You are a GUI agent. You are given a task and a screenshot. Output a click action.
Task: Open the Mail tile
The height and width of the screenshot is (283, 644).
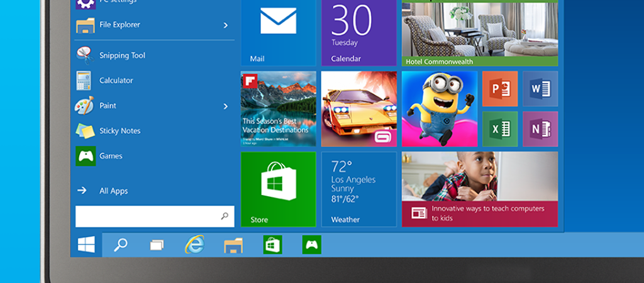point(278,33)
